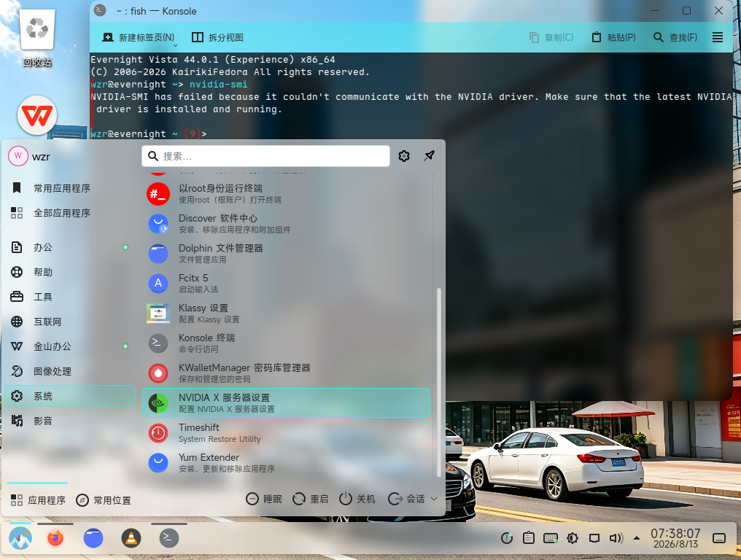The width and height of the screenshot is (741, 560).
Task: Launch WPS Office from the desktop icon
Action: pyautogui.click(x=37, y=114)
